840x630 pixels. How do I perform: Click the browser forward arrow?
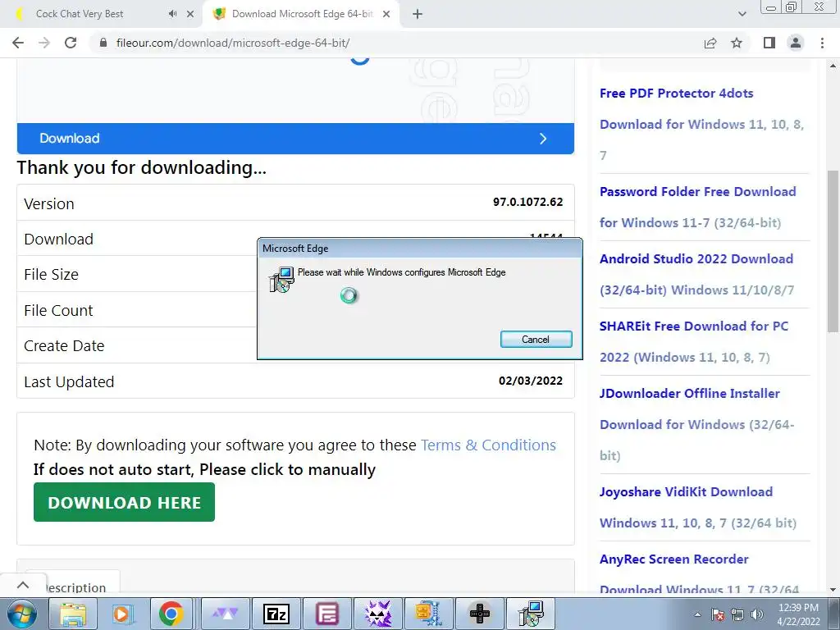point(44,43)
